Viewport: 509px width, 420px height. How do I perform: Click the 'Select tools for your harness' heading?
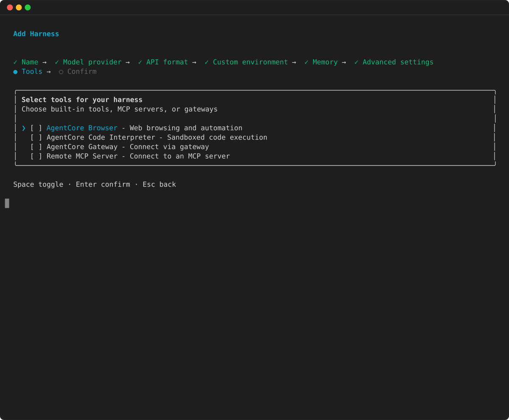(82, 100)
